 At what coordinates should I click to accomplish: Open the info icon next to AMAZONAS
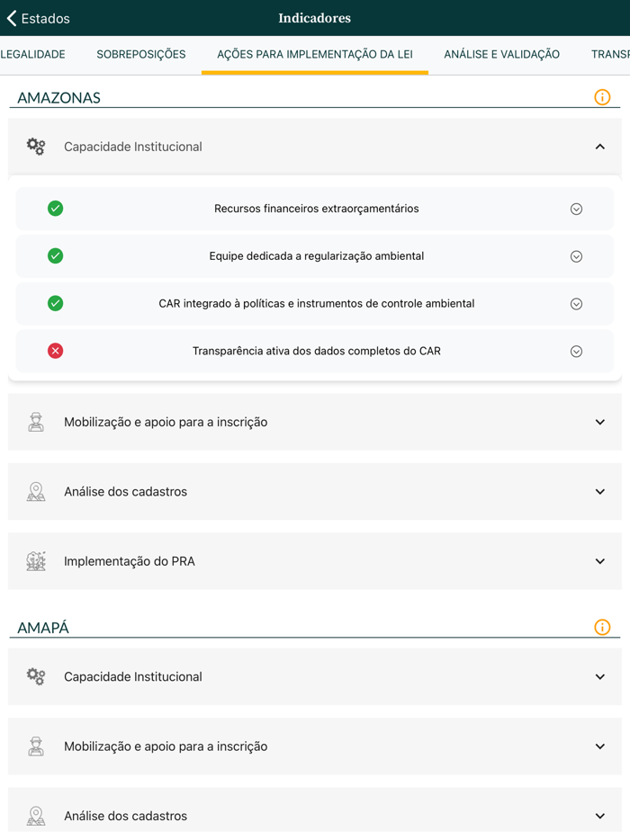tap(603, 97)
